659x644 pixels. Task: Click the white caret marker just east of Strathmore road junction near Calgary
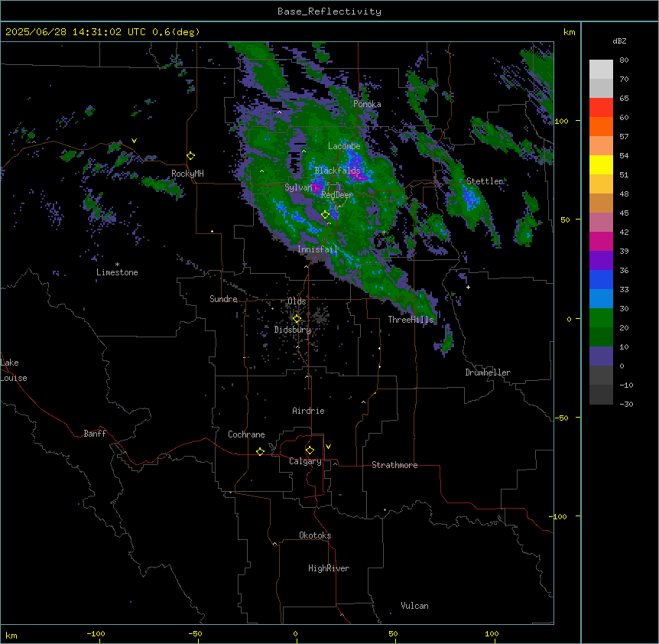[336, 463]
